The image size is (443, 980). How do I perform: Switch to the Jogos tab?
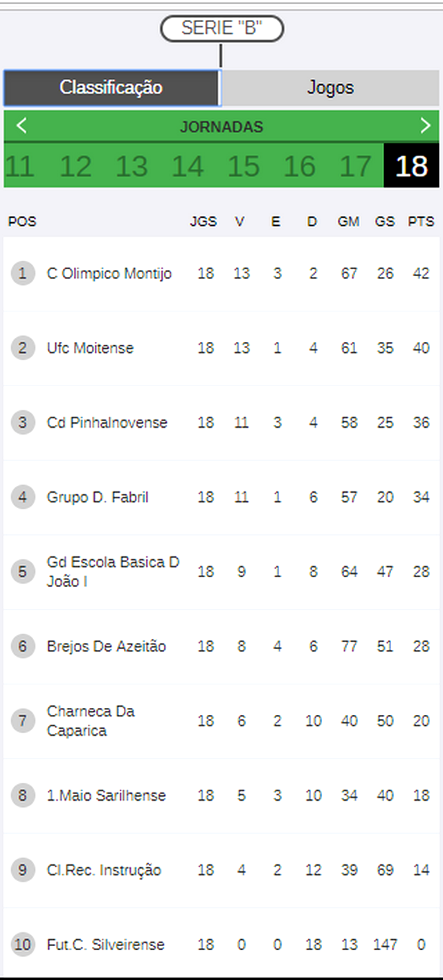pos(330,87)
